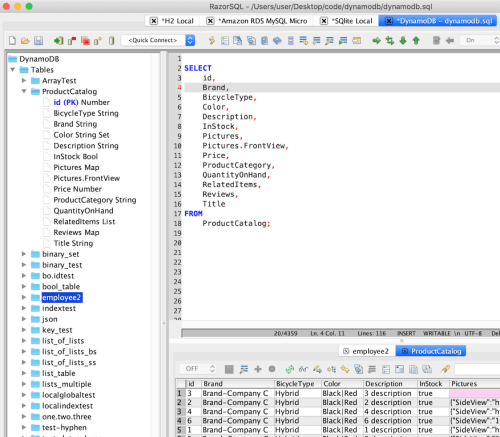This screenshot has width=500, height=437.
Task: Click the red stacked Disconnect All icon
Action: [x=85, y=41]
